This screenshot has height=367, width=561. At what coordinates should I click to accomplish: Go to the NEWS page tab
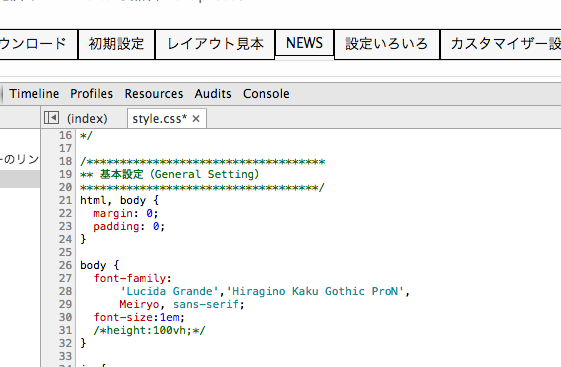tap(304, 43)
